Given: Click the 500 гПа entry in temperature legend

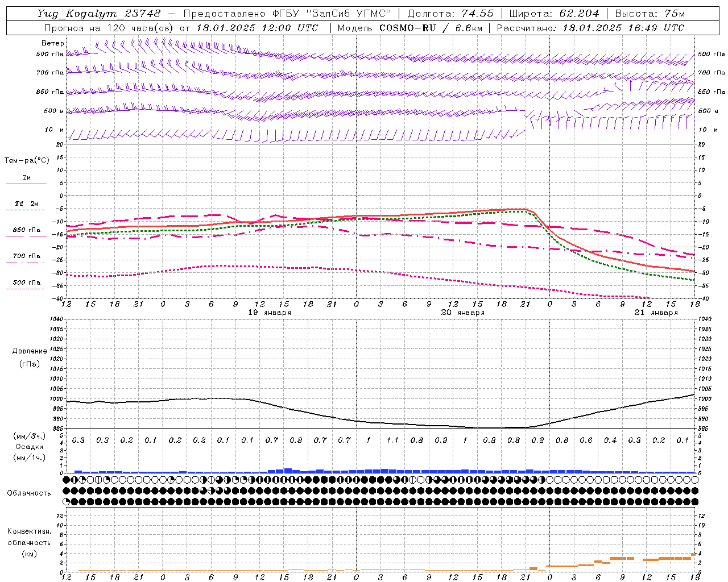Looking at the screenshot, I should click(x=27, y=282).
